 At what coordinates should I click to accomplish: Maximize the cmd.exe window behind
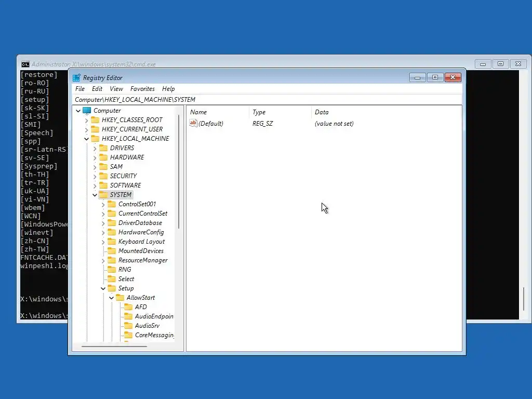[x=500, y=64]
